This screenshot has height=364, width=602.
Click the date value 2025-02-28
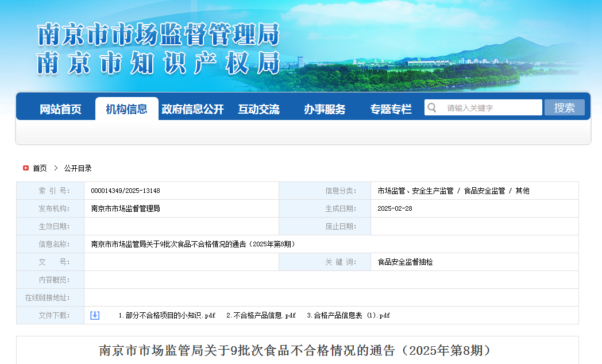click(x=395, y=208)
